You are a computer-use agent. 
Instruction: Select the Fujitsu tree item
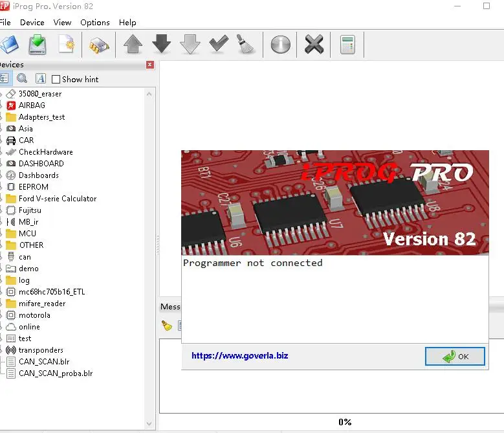[30, 210]
